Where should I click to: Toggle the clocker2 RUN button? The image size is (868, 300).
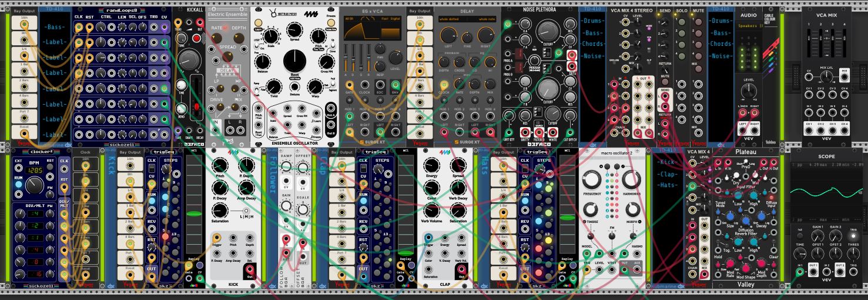(x=18, y=185)
